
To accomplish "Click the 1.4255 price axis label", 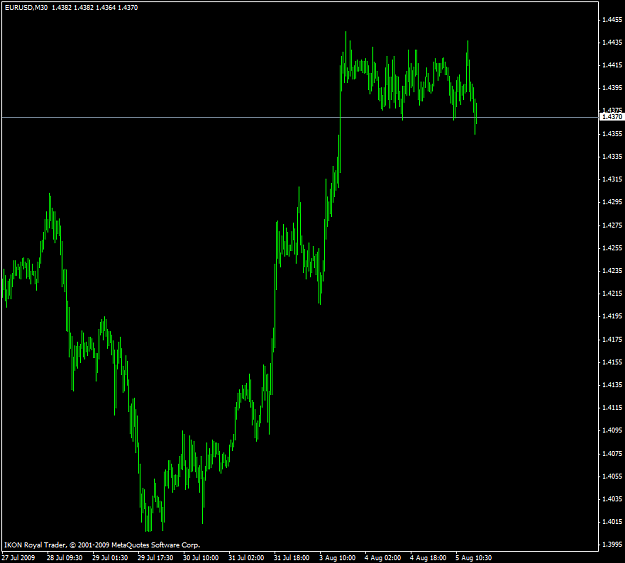I will (x=612, y=248).
